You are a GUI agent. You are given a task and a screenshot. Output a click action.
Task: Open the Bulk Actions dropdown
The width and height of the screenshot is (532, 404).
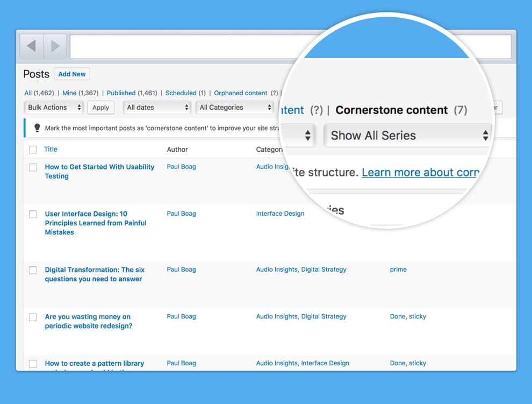(54, 108)
